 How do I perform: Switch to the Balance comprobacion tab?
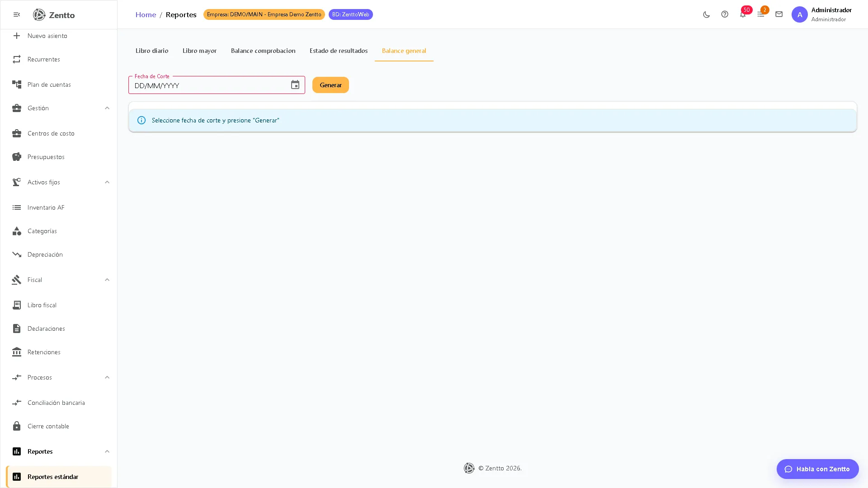(263, 51)
